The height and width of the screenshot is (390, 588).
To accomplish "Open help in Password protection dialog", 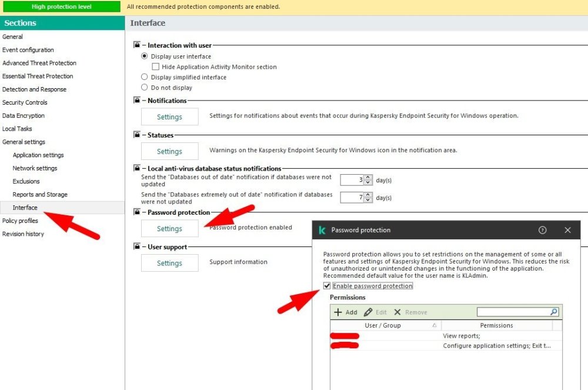I will click(x=542, y=230).
